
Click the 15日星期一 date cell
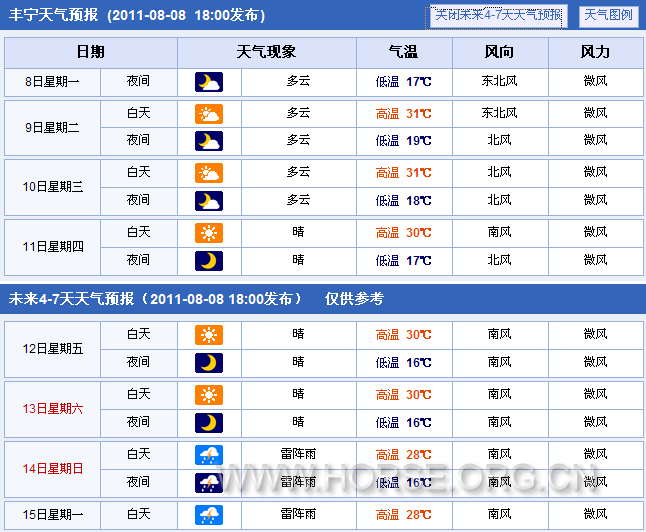52,515
